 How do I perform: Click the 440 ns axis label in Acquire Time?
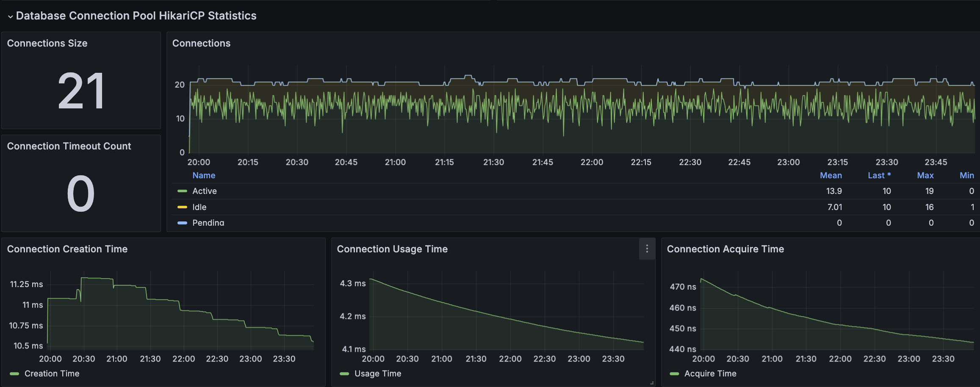[683, 349]
